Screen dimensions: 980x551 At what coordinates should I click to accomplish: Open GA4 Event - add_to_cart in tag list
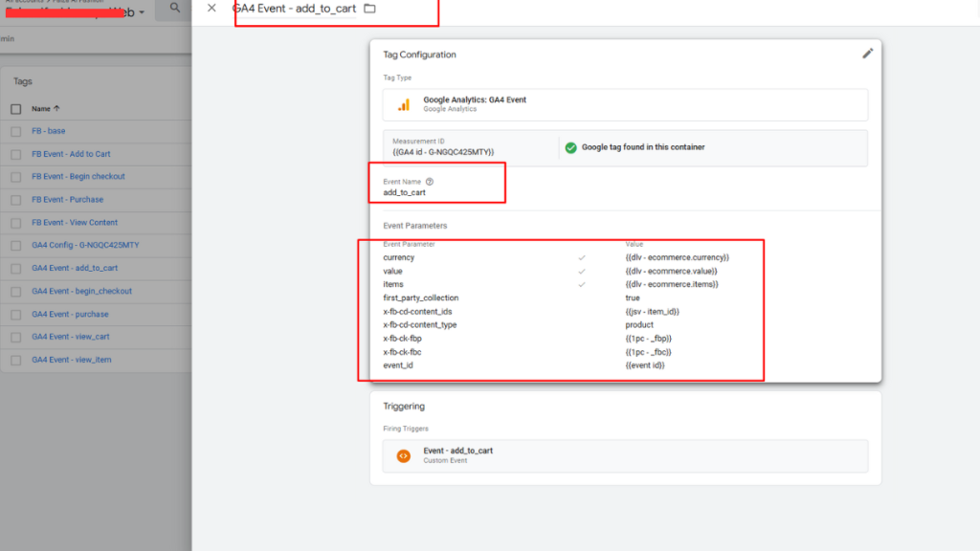click(75, 268)
